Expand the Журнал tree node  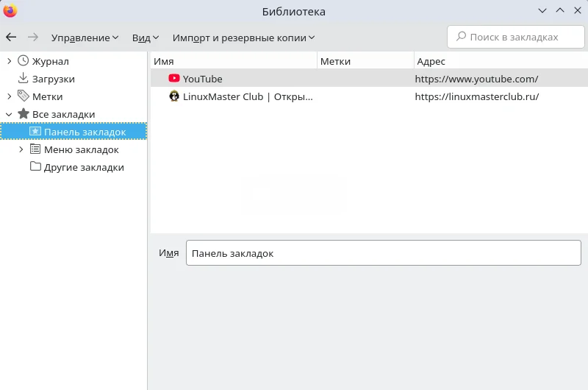coord(10,61)
